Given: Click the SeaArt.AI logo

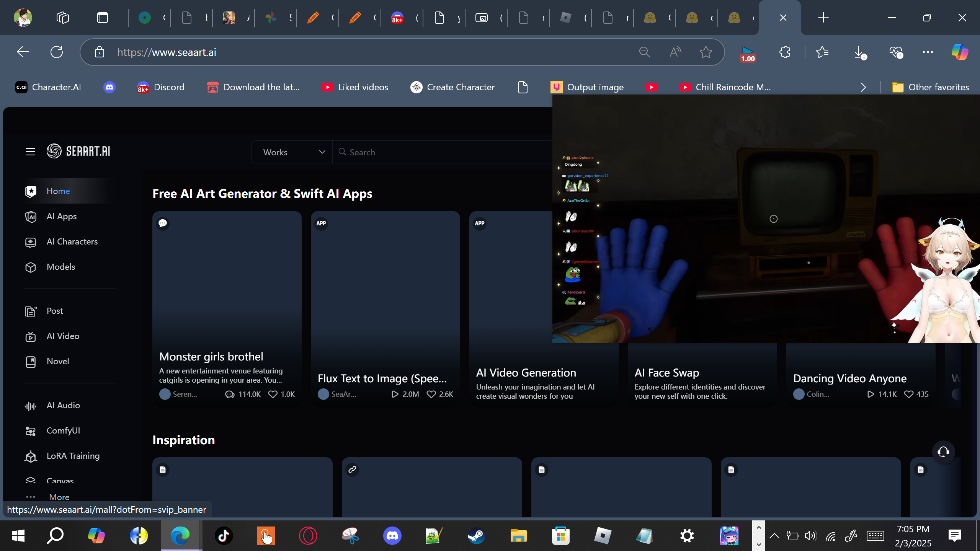Looking at the screenshot, I should point(78,151).
